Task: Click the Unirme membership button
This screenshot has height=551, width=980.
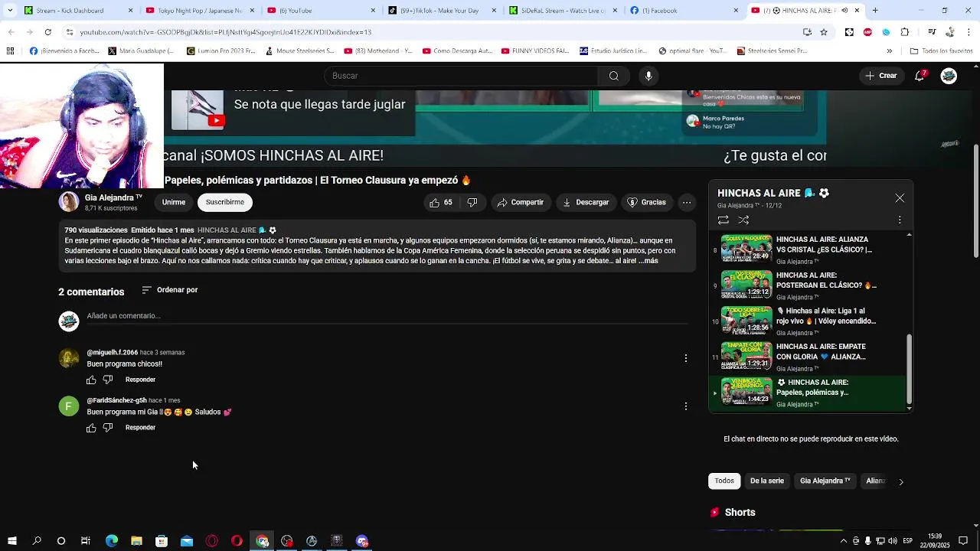Action: coord(174,202)
